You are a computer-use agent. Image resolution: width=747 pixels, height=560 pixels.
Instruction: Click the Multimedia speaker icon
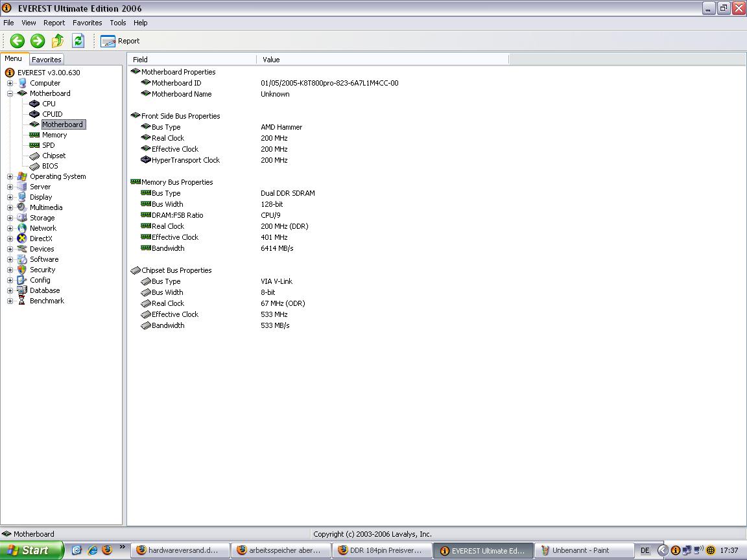pos(22,207)
